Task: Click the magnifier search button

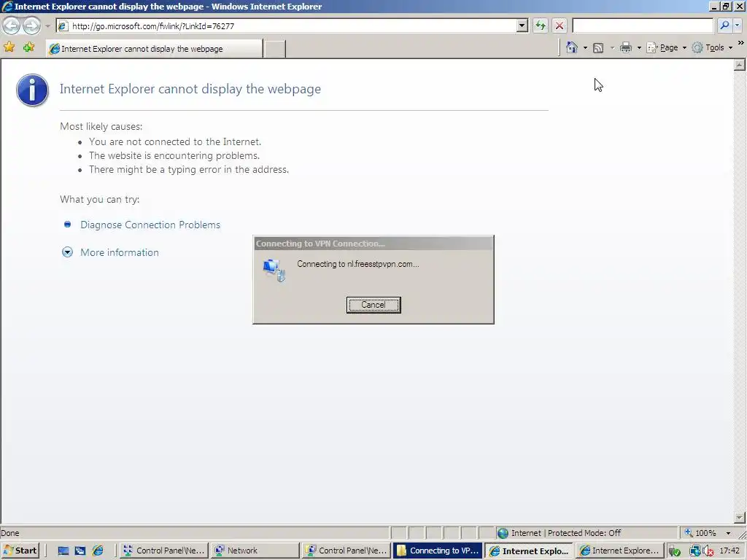Action: [724, 26]
